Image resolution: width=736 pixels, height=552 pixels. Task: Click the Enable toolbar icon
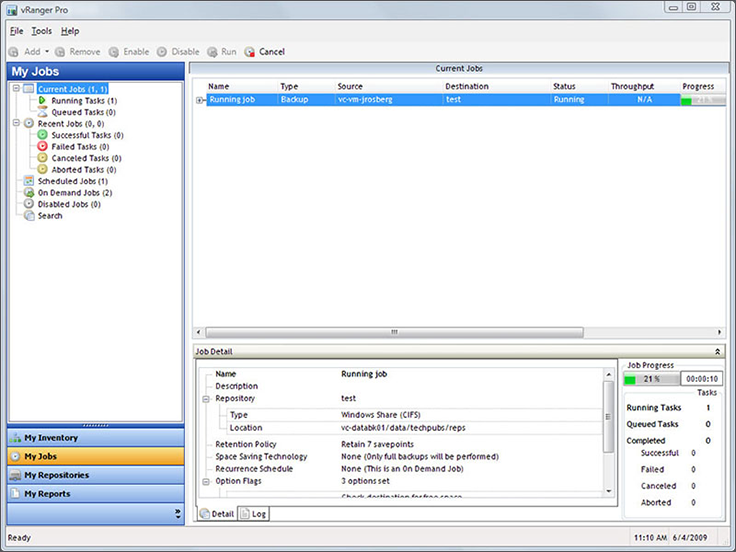(x=114, y=52)
